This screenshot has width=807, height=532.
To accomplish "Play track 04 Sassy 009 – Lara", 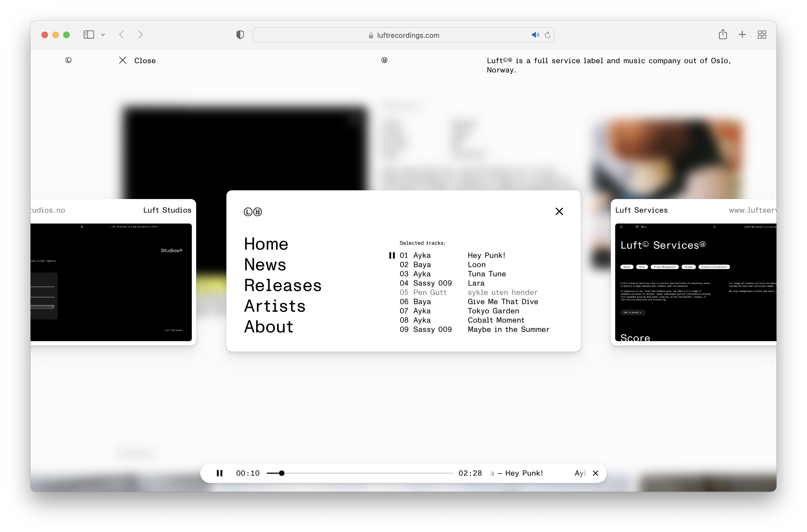I will click(474, 283).
